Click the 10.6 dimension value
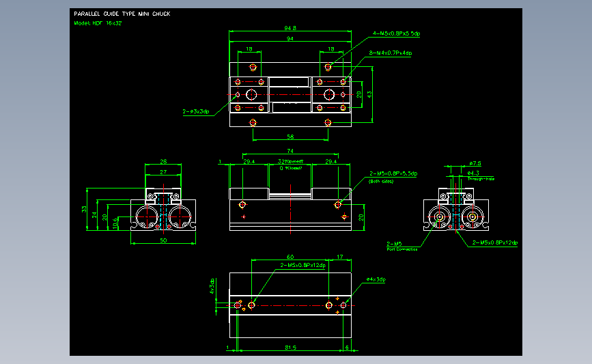Screen dimensions: 592x364 115,223
